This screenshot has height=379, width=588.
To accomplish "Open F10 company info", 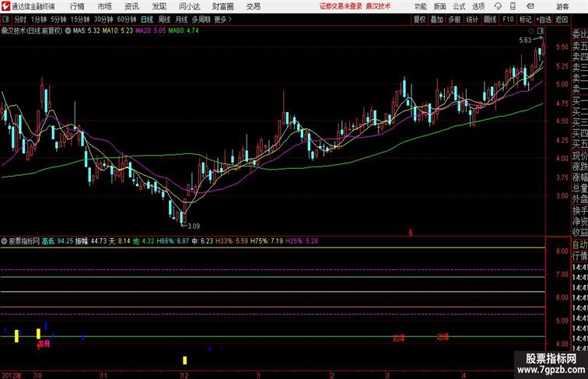I will click(508, 19).
